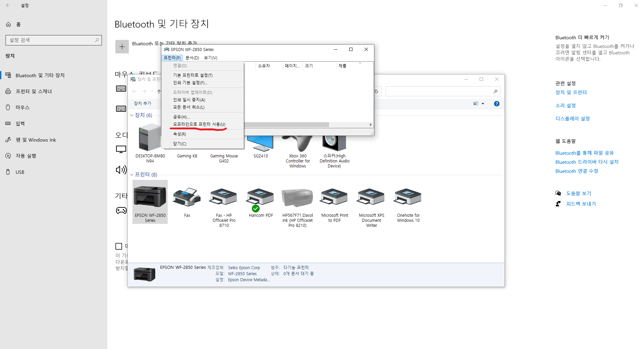The image size is (644, 349).
Task: Open the 보기(V) menu
Action: point(211,58)
